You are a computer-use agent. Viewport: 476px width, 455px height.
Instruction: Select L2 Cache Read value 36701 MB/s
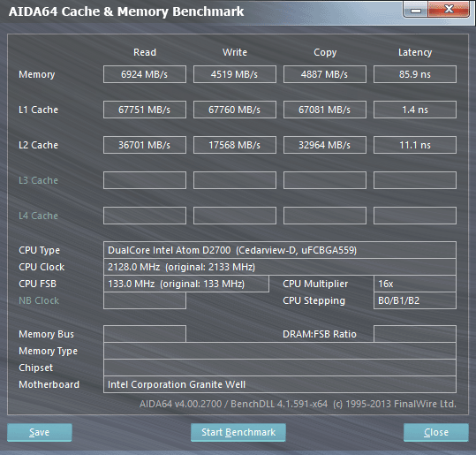pos(145,145)
